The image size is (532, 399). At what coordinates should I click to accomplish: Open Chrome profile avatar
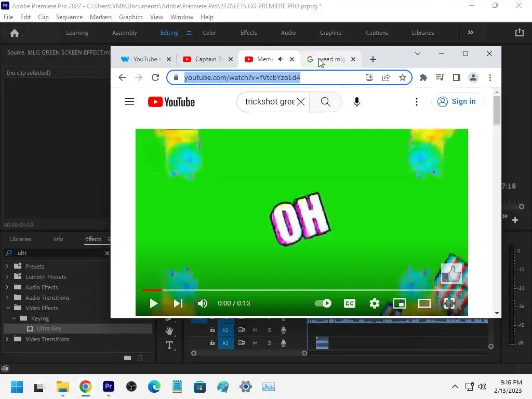[x=473, y=78]
